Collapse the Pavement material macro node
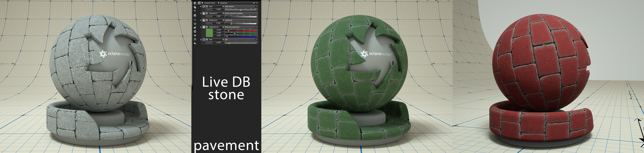The width and height of the screenshot is (644, 153). coord(202,3)
